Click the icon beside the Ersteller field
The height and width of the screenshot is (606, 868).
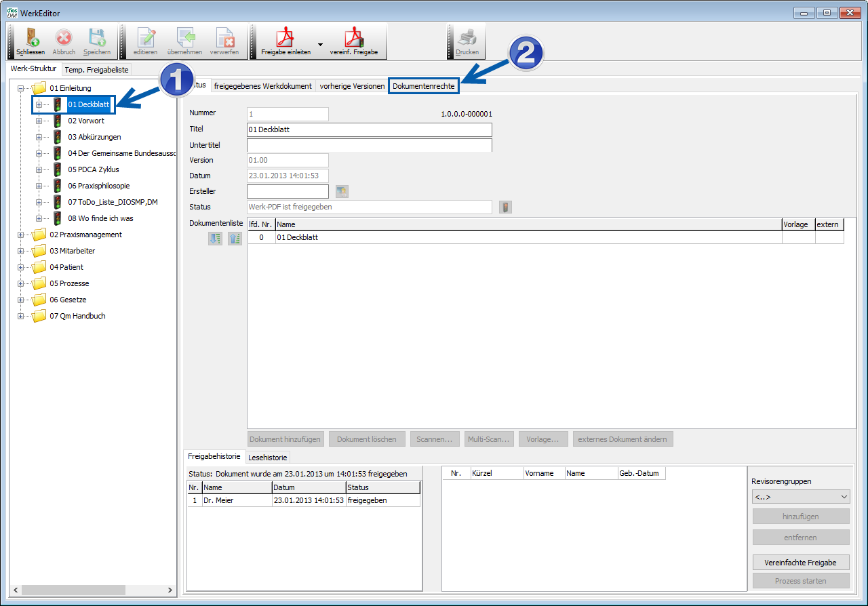coord(342,192)
